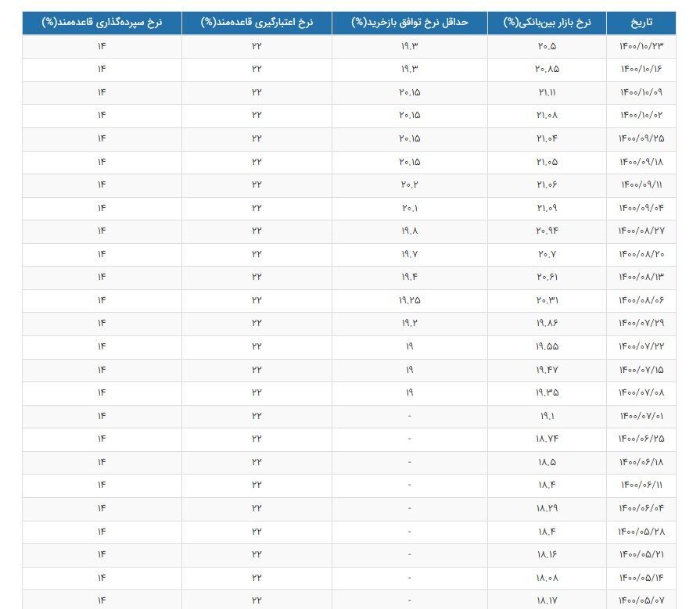Viewport: 700px width, 609px height.
Task: Click the interbank rate value ۱۹.۴۷
Action: click(547, 370)
